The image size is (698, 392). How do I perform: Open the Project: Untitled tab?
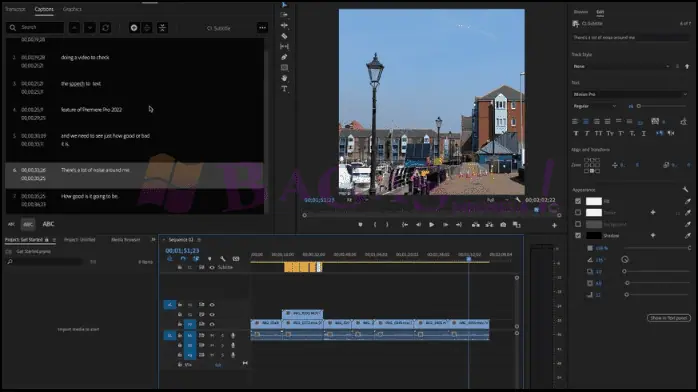80,239
